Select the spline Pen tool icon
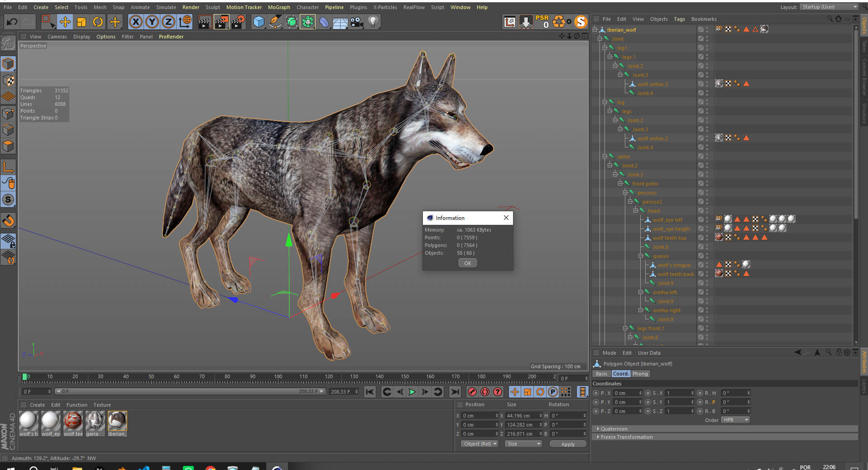868x470 pixels. (275, 22)
